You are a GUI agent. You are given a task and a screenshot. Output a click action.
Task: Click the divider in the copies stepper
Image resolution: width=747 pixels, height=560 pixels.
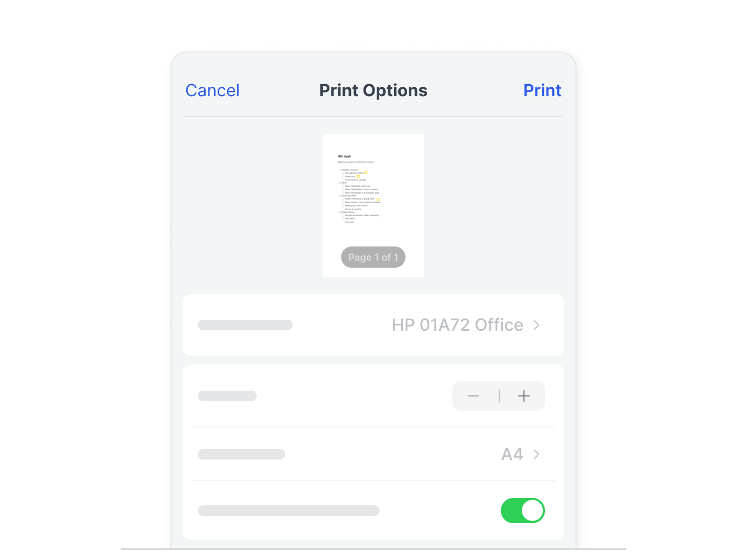coord(499,396)
